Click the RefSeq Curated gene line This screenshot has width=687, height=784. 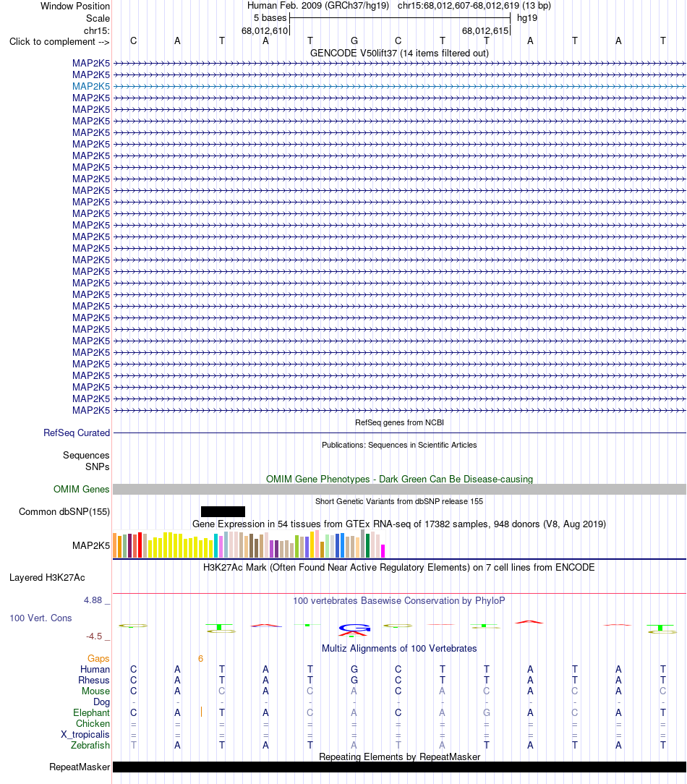click(x=399, y=433)
